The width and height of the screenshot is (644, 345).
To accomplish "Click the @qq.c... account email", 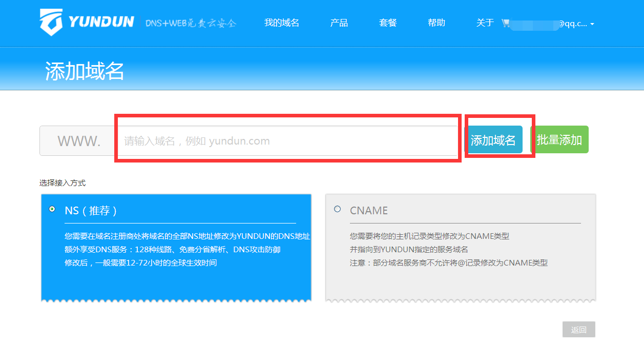I will pos(572,24).
